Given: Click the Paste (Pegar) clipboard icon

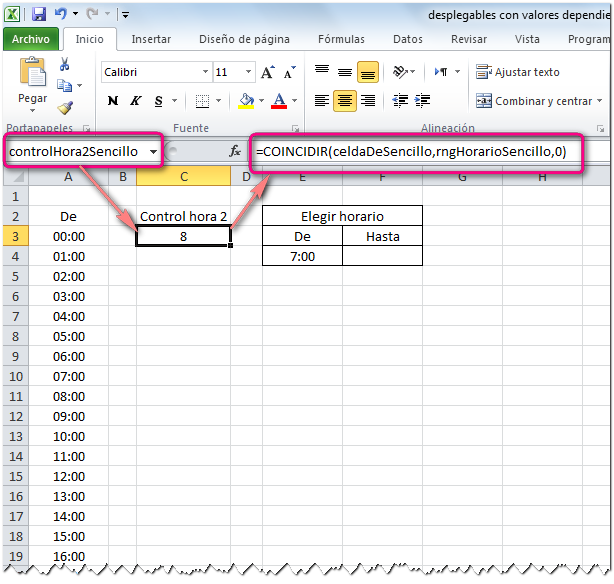Looking at the screenshot, I should coord(33,78).
